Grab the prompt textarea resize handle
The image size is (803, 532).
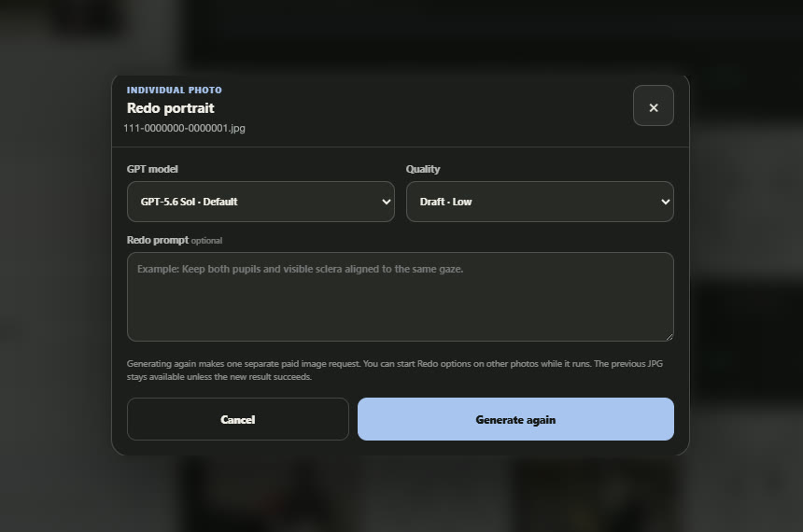click(x=669, y=336)
